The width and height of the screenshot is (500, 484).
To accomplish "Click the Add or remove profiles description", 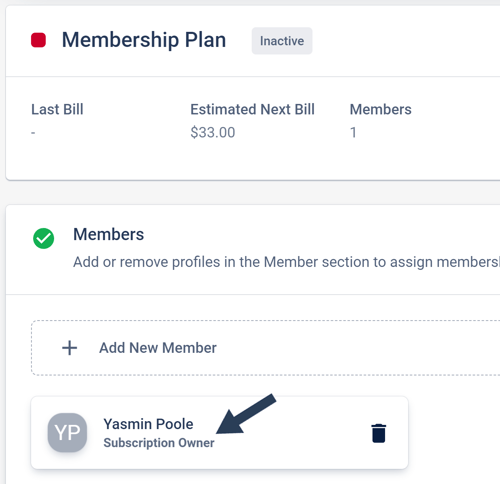I will coord(286,262).
